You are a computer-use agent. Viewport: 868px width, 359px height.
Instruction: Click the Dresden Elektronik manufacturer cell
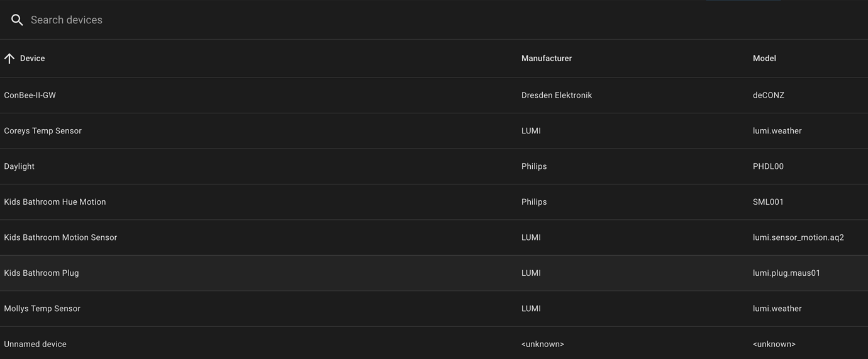pyautogui.click(x=556, y=95)
